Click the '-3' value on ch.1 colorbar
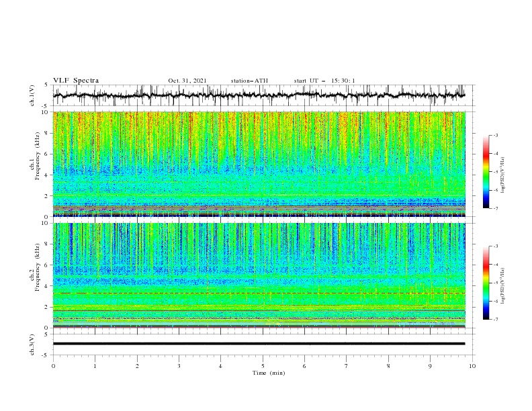 496,135
